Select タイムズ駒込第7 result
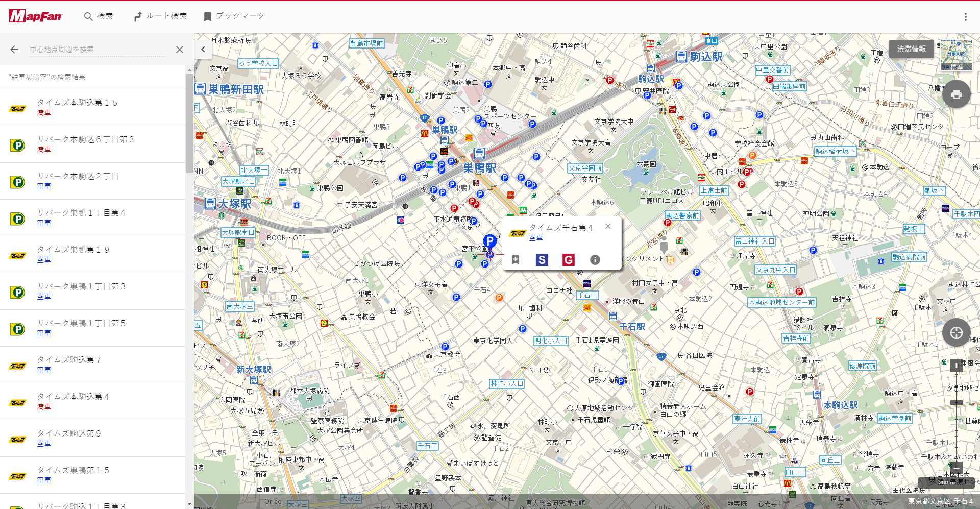This screenshot has height=509, width=980. pos(92,365)
